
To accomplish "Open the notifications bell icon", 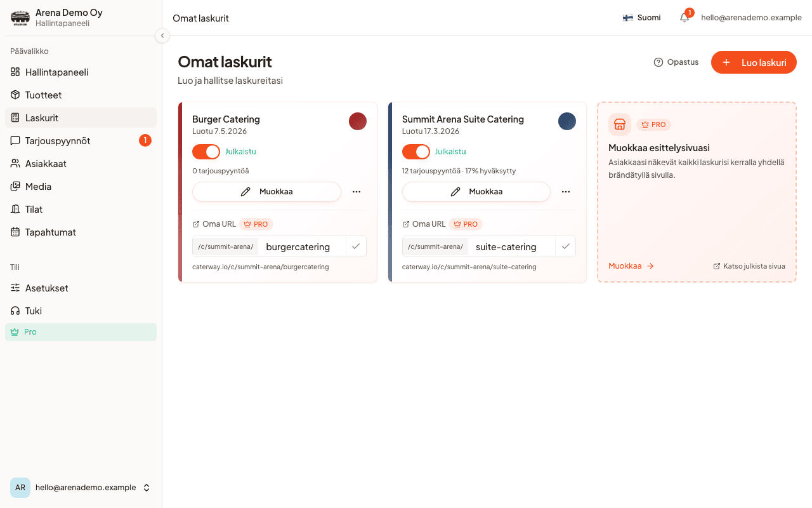I will click(684, 18).
